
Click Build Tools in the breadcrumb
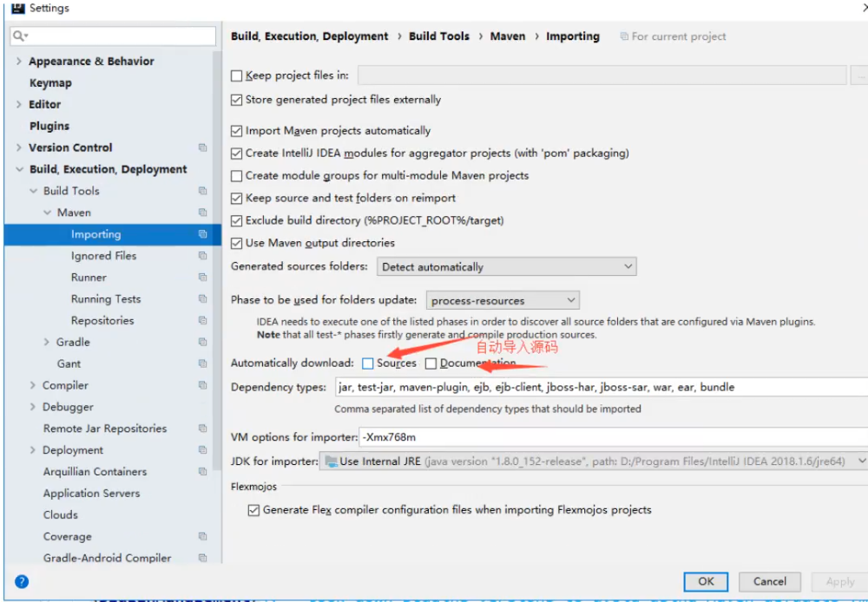439,36
